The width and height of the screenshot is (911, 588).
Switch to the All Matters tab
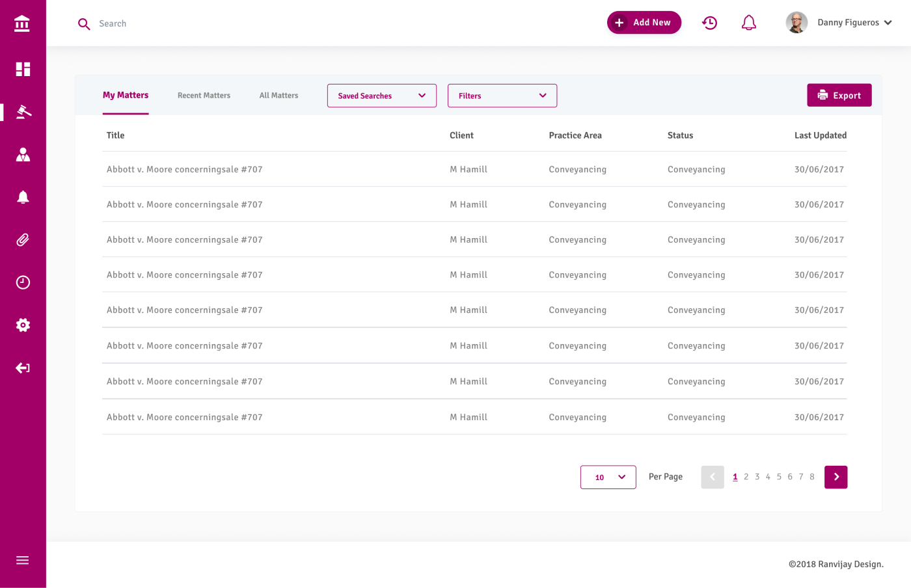(x=279, y=96)
